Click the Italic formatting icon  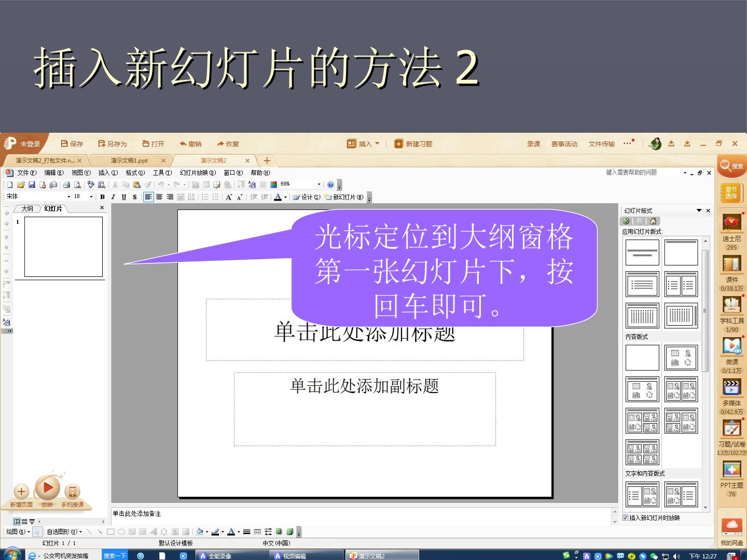(x=113, y=197)
